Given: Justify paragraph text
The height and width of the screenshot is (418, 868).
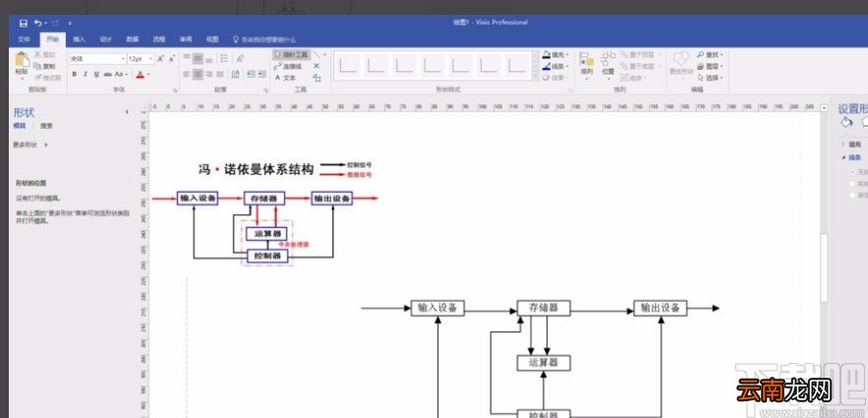Looking at the screenshot, I should click(220, 74).
